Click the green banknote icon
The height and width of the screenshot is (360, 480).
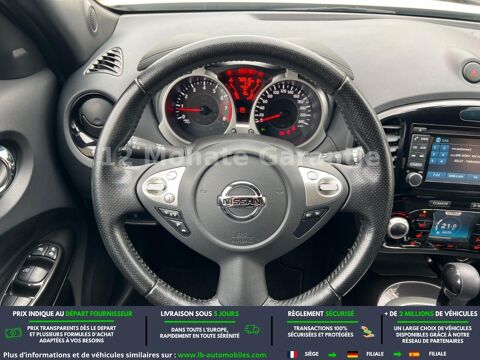point(13,333)
